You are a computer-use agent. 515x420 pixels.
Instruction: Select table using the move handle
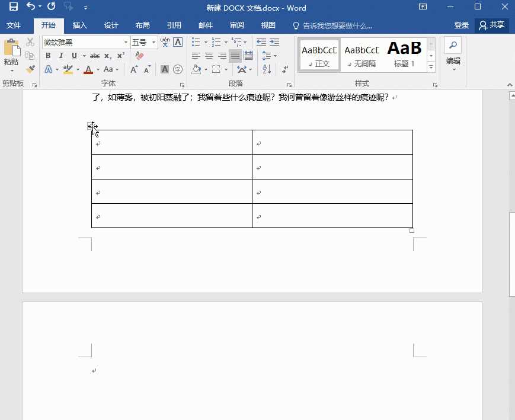point(91,126)
